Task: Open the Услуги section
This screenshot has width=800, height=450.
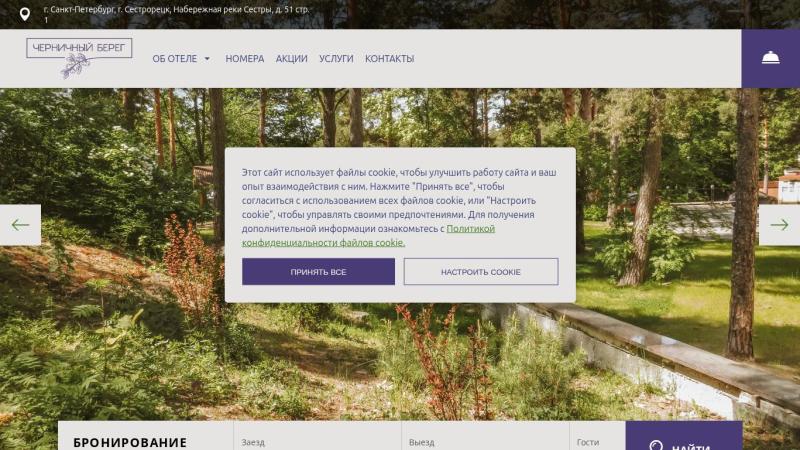Action: click(336, 59)
